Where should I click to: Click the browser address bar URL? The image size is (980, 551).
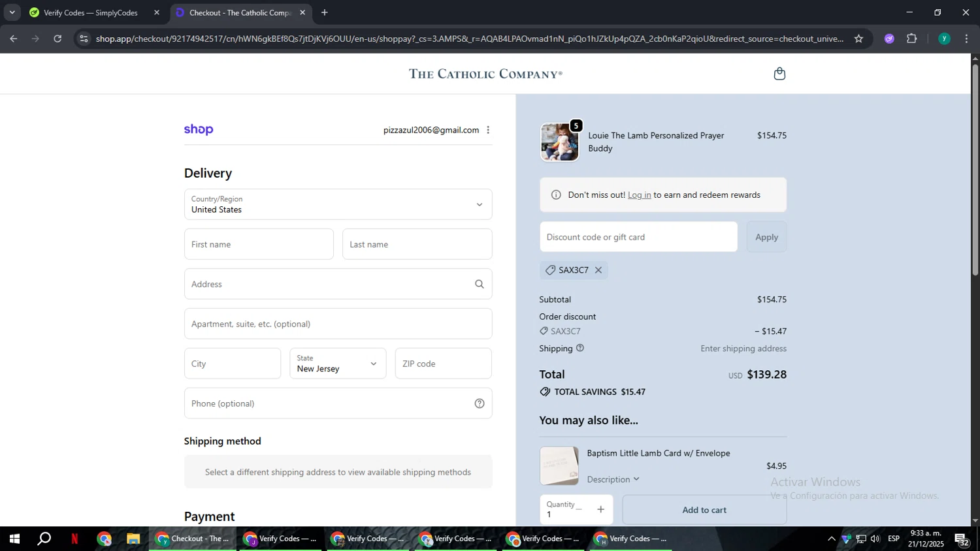tap(469, 39)
